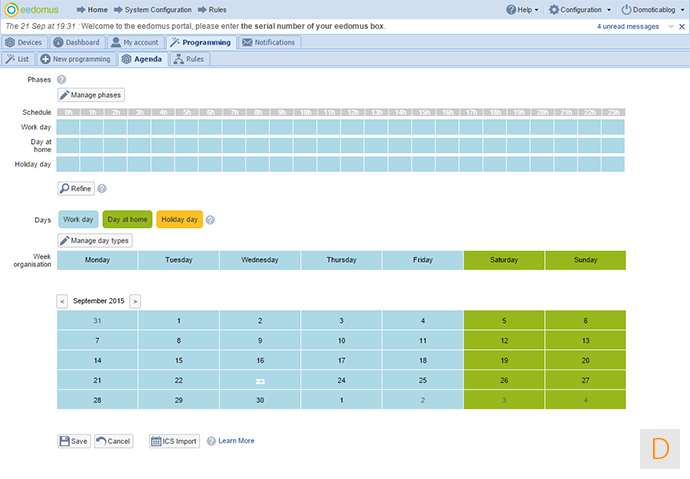Select the Work day type
This screenshot has height=479, width=690.
coord(78,219)
